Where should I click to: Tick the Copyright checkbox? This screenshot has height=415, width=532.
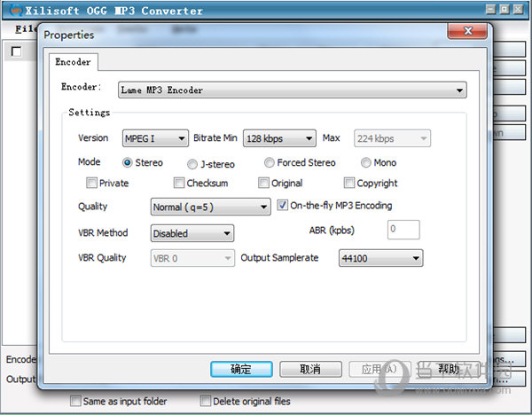(349, 183)
